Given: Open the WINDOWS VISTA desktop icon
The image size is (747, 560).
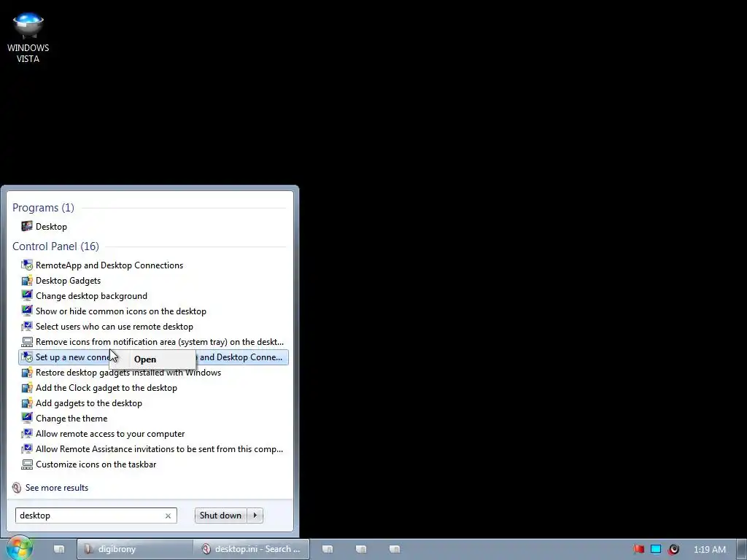Looking at the screenshot, I should [x=28, y=38].
